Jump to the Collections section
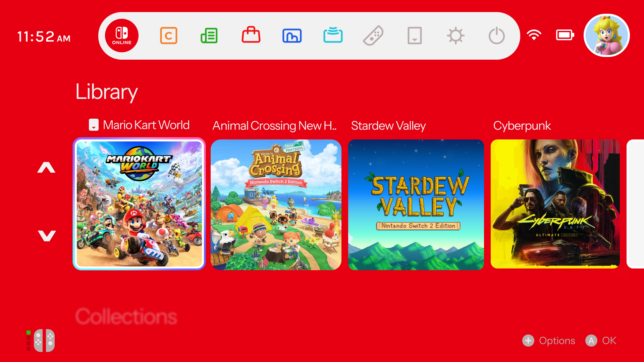 click(126, 316)
